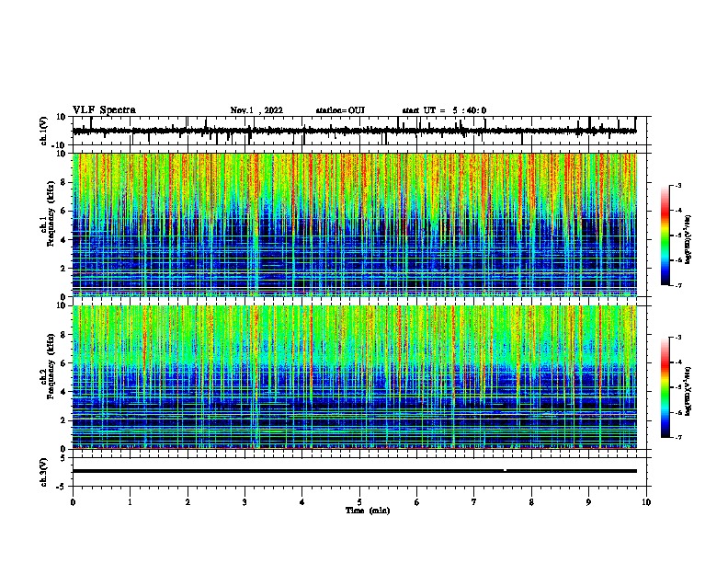Click time axis tick label '4'
Image resolution: width=728 pixels, height=563 pixels.
(x=302, y=502)
